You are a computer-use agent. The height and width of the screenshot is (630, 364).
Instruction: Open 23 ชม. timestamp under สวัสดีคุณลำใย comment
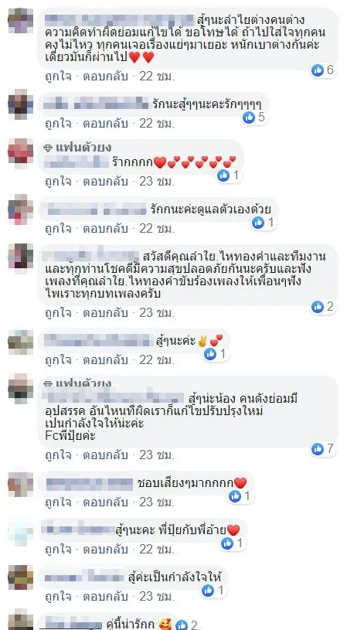(x=157, y=312)
